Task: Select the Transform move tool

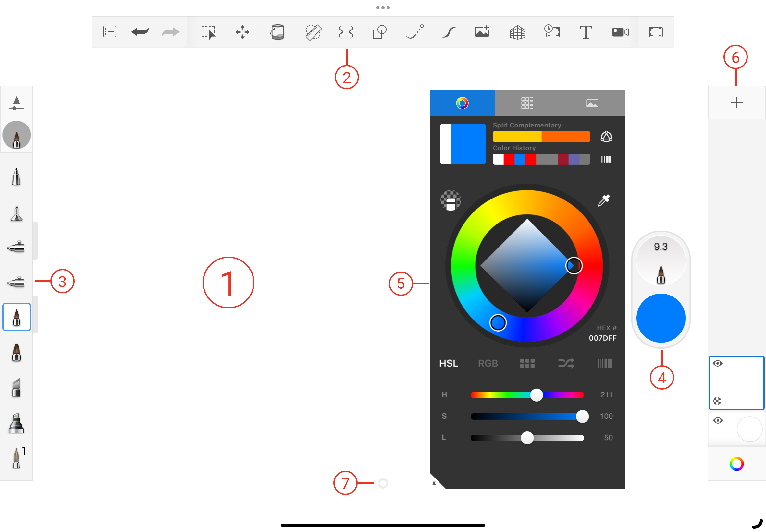Action: (x=242, y=32)
